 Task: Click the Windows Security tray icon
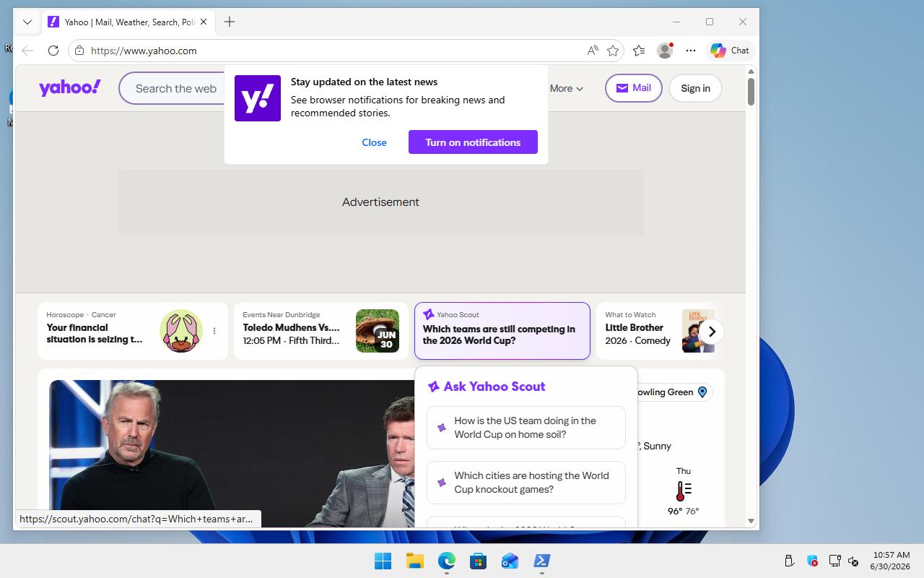812,561
